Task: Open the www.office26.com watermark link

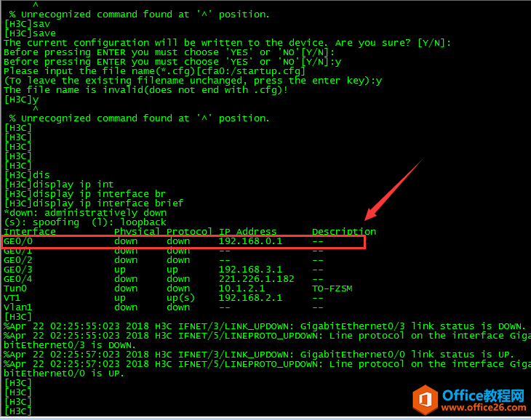Action: [x=484, y=408]
